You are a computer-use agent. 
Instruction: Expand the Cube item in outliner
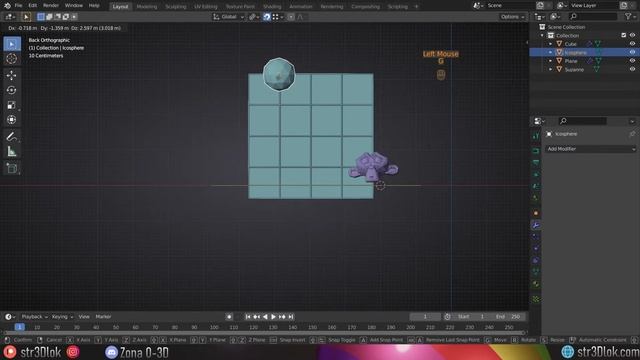coord(550,44)
